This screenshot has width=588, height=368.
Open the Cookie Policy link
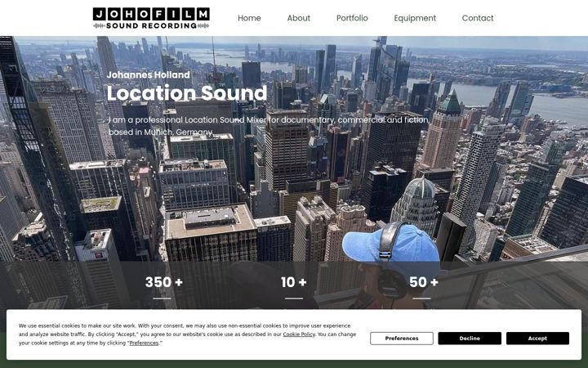299,334
